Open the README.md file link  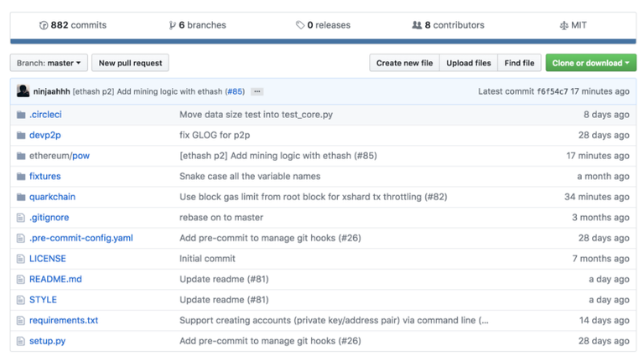[55, 279]
